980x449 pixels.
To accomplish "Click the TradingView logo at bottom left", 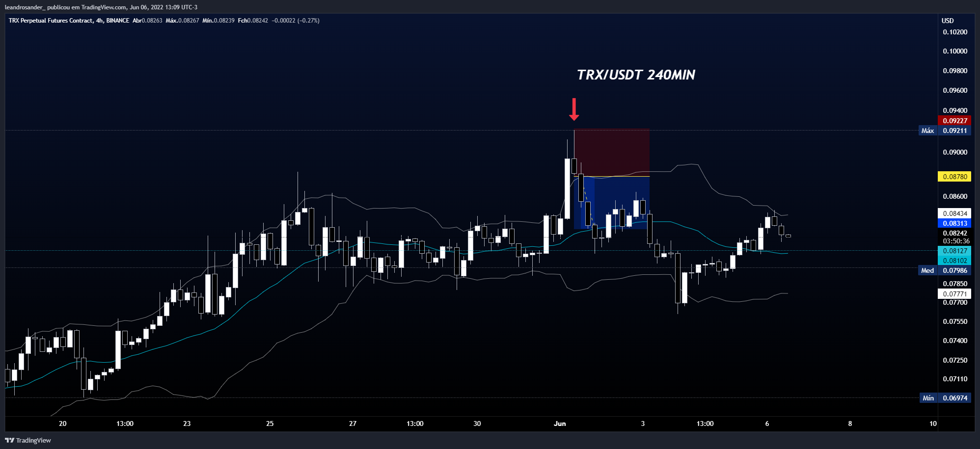I will point(28,440).
